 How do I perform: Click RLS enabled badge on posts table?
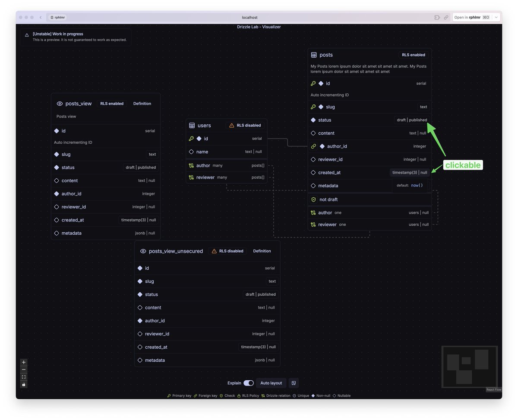[x=414, y=55]
